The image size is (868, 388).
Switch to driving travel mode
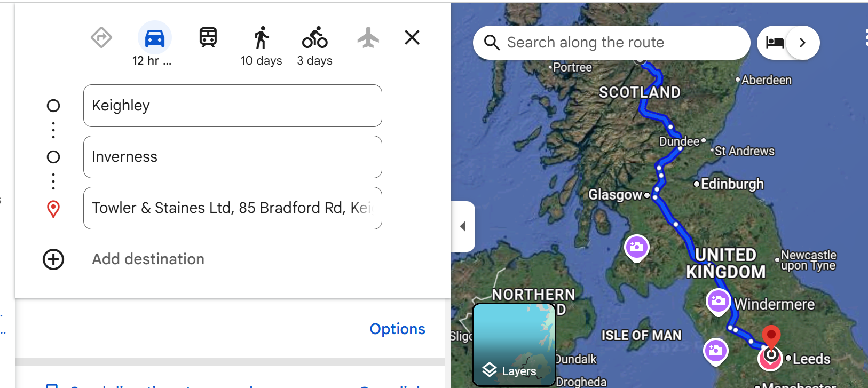pyautogui.click(x=154, y=38)
